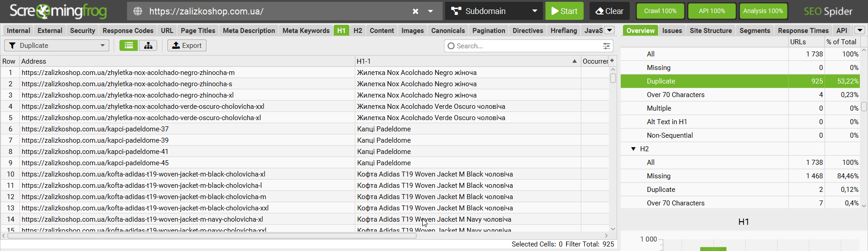The width and height of the screenshot is (868, 251).
Task: Select the H1 tab
Action: point(341,30)
